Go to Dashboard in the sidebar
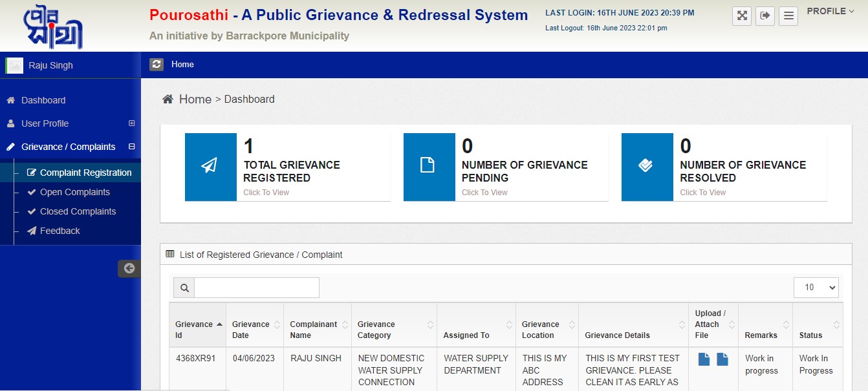The image size is (868, 391). (43, 100)
